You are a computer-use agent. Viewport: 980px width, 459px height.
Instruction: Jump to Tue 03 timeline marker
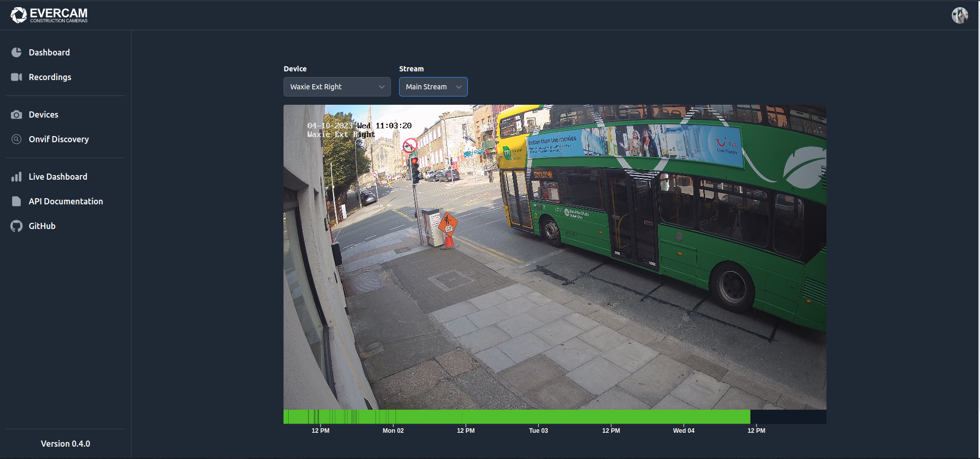click(x=538, y=431)
